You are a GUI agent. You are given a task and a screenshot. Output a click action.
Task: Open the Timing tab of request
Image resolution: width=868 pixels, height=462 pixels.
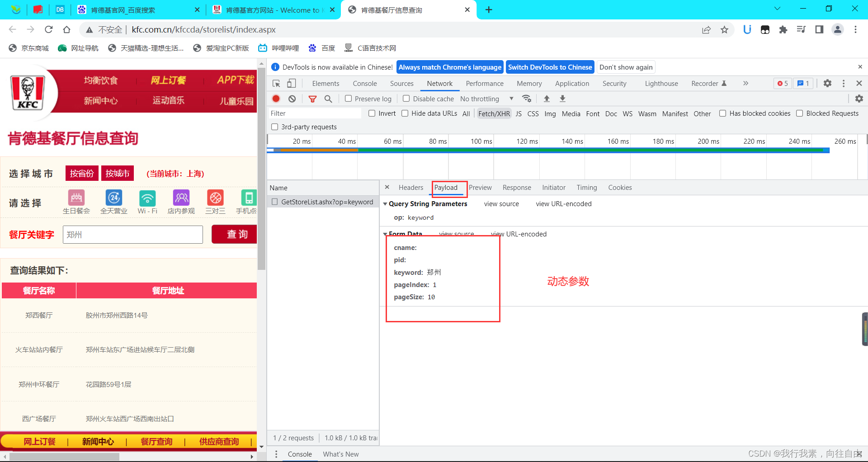[x=587, y=188]
